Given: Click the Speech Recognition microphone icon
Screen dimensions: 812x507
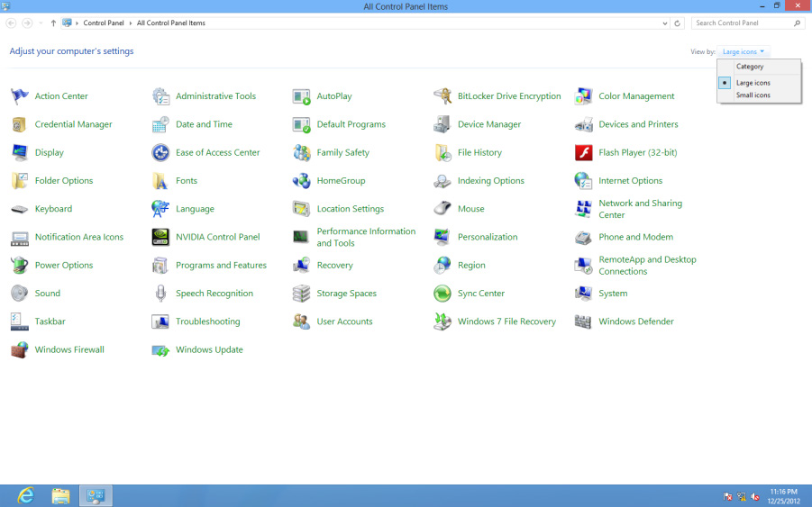Looking at the screenshot, I should 160,294.
